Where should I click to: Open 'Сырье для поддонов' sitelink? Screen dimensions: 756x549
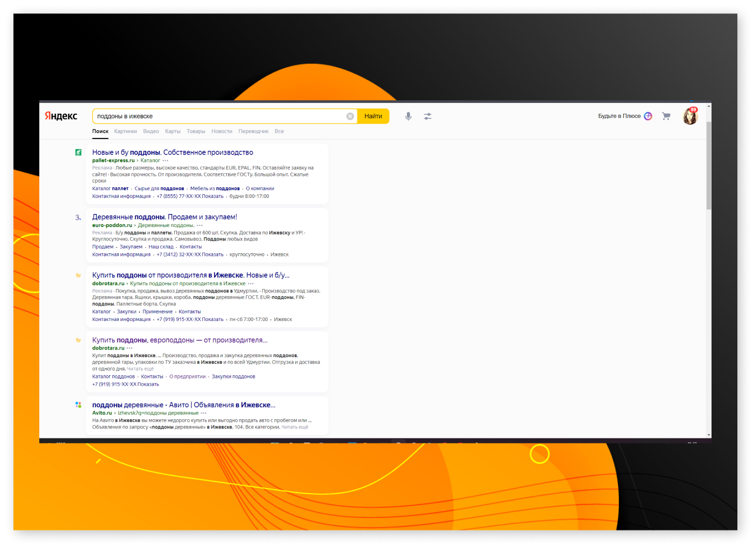tap(159, 189)
